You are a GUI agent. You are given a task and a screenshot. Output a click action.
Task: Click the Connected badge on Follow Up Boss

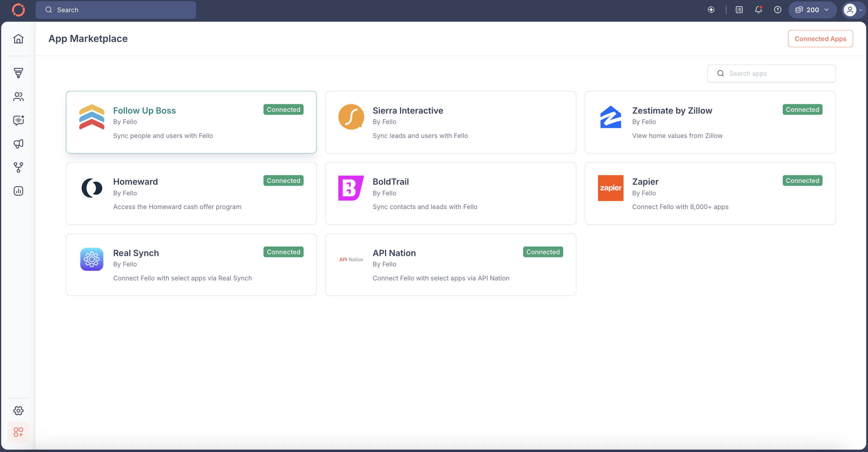283,109
